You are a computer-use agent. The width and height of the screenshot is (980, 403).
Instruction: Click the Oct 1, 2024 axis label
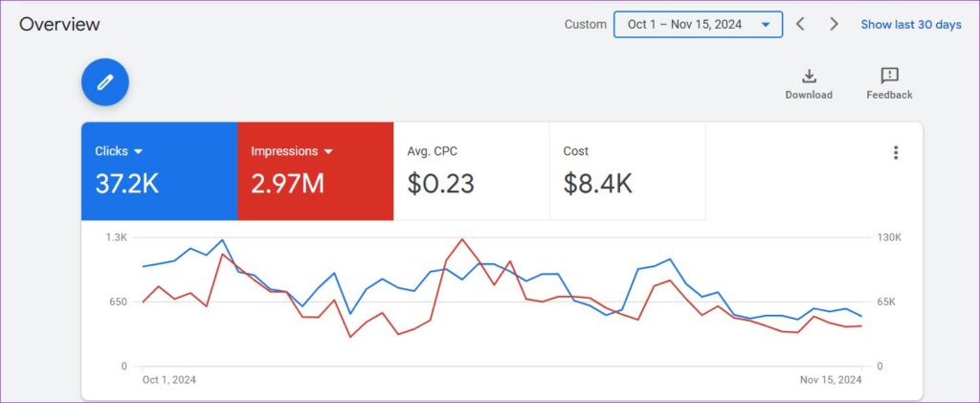[x=169, y=380]
